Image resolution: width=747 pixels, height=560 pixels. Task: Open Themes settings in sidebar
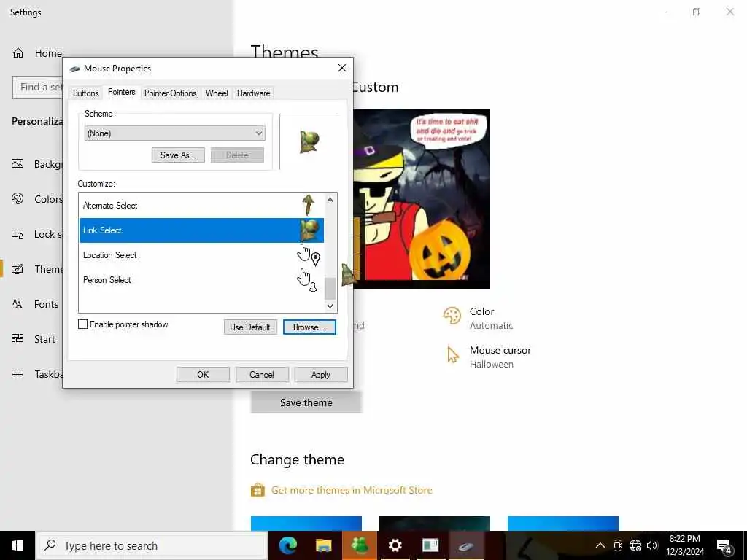37,269
